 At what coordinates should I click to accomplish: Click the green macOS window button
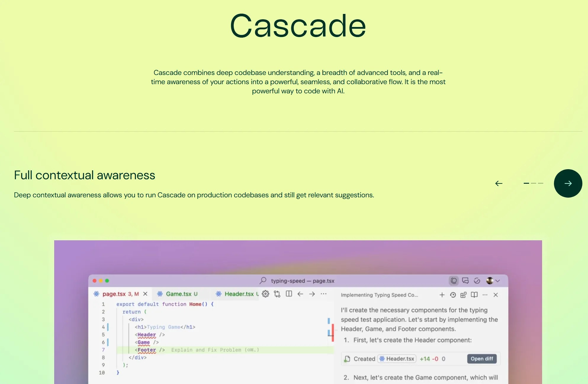coord(107,281)
